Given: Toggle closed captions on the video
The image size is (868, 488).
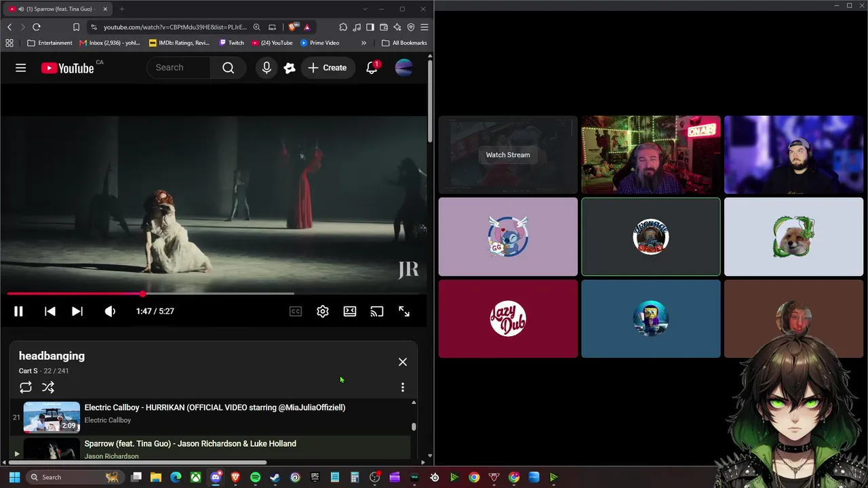Looking at the screenshot, I should (x=296, y=311).
